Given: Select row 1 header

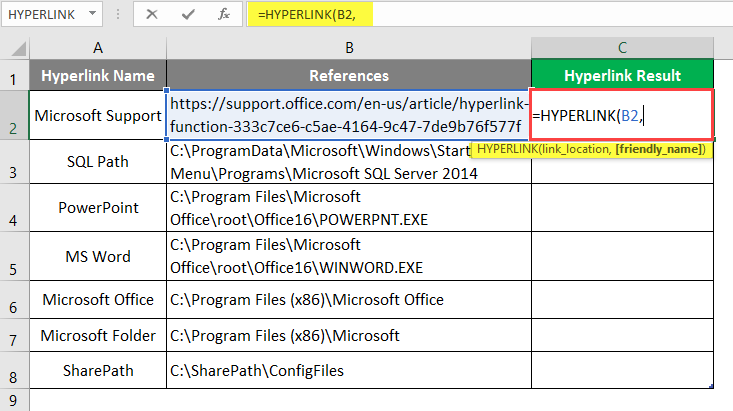Looking at the screenshot, I should pyautogui.click(x=14, y=75).
